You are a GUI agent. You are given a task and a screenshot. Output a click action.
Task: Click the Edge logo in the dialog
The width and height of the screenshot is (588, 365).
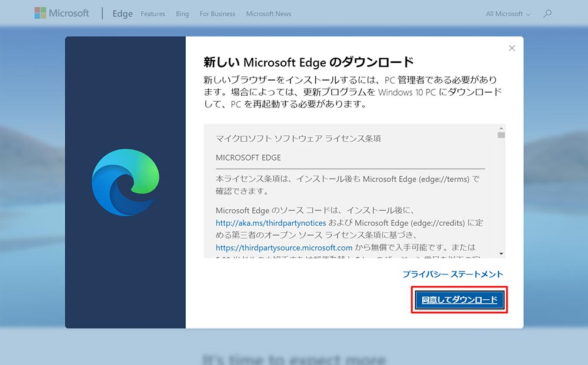coord(126,182)
